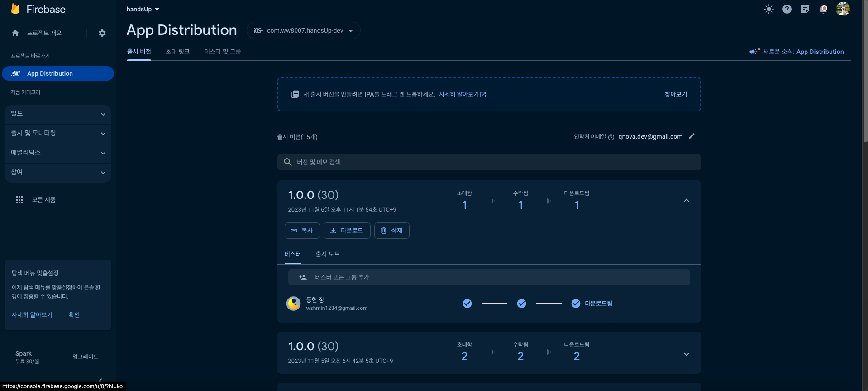Open notifications bell icon

coord(823,9)
